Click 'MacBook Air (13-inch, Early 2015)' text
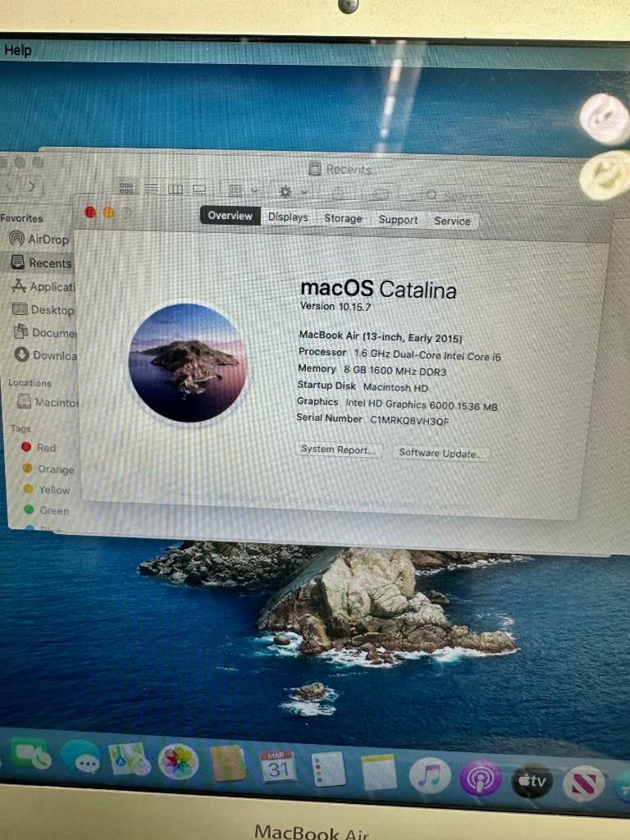 click(x=381, y=336)
